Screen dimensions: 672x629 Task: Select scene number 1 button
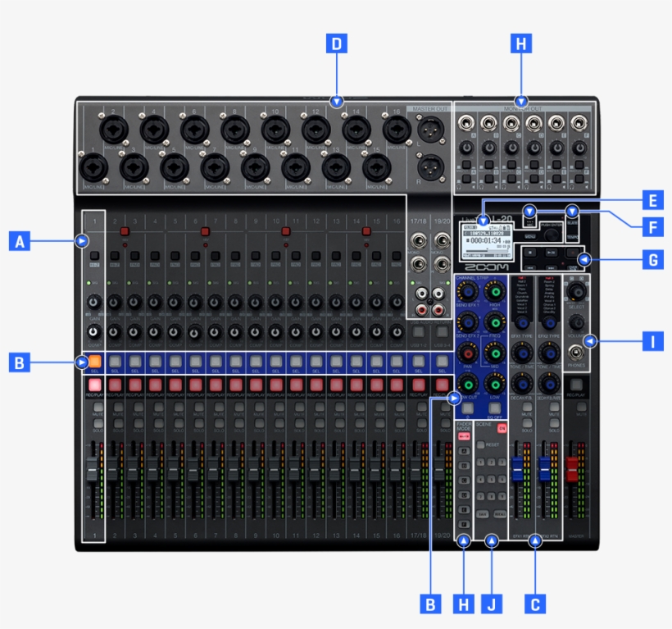tap(481, 463)
